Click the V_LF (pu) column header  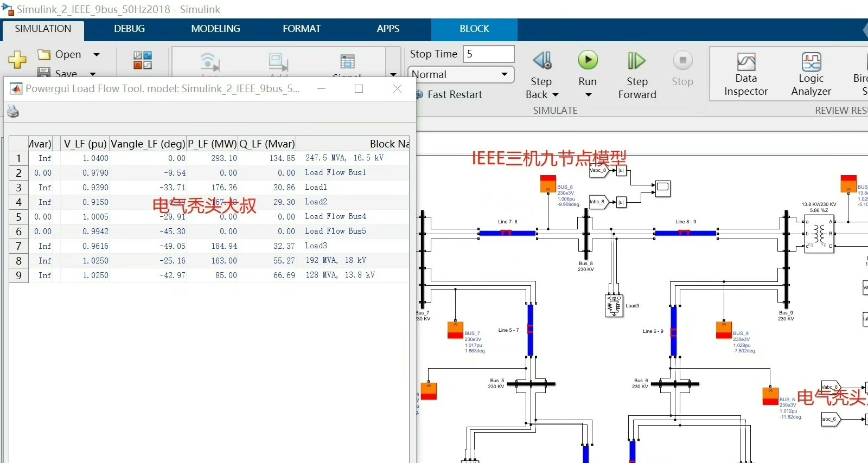[x=85, y=144]
